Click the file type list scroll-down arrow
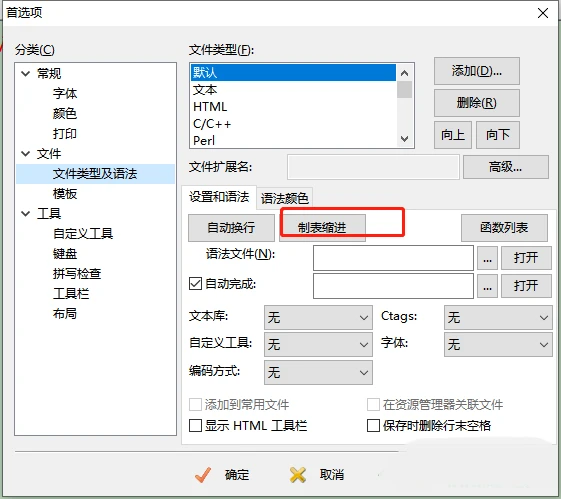This screenshot has height=499, width=561. click(405, 138)
